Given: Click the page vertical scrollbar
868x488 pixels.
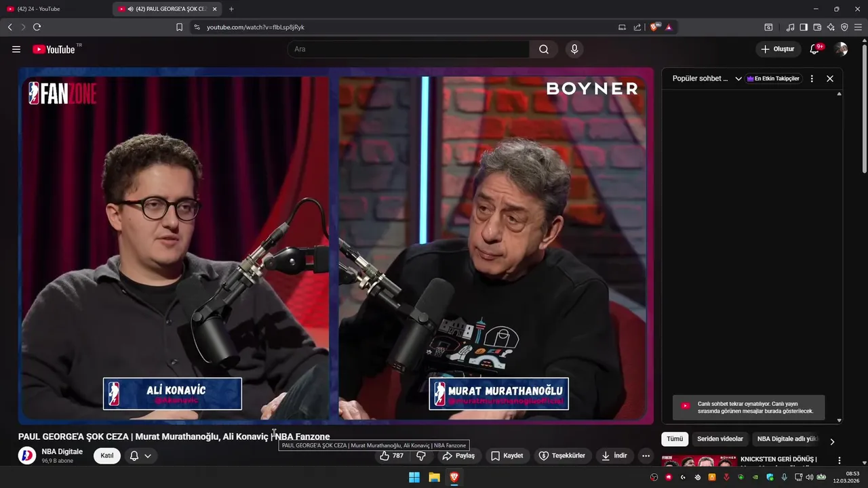Looking at the screenshot, I should (864, 108).
